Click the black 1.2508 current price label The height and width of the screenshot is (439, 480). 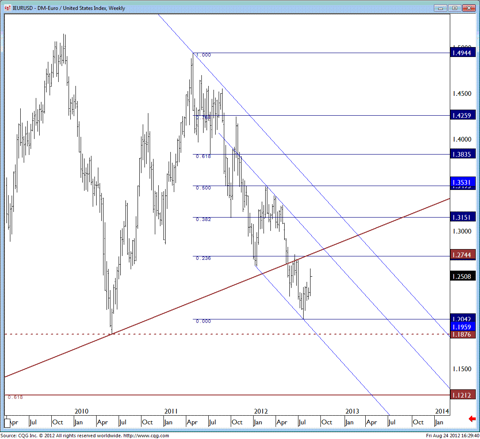463,276
